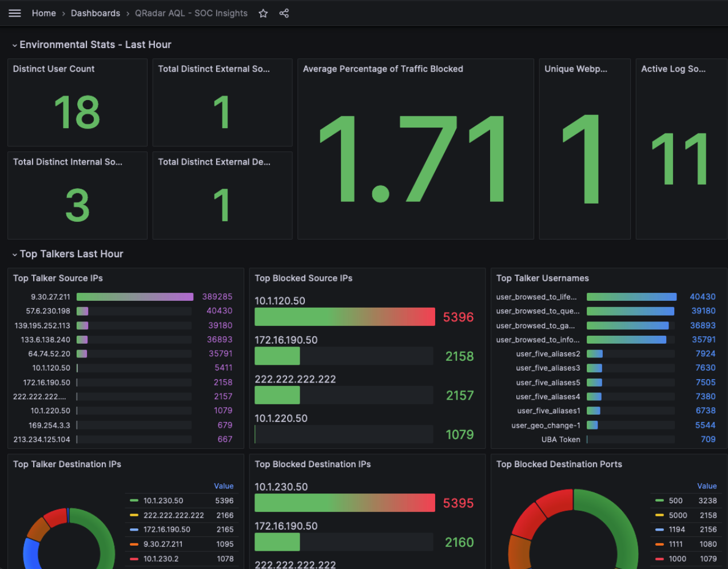Click the 10.1.220.50 label in Top Blocked Source IPs
The height and width of the screenshot is (569, 728).
pyautogui.click(x=281, y=418)
